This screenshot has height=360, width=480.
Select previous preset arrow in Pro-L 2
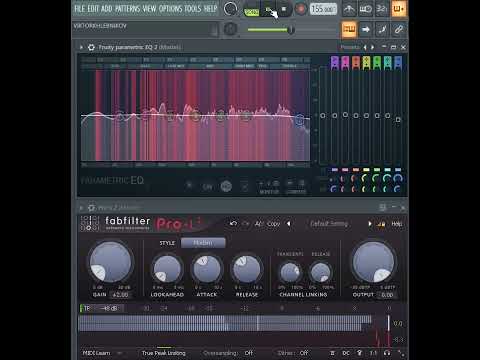(x=289, y=224)
